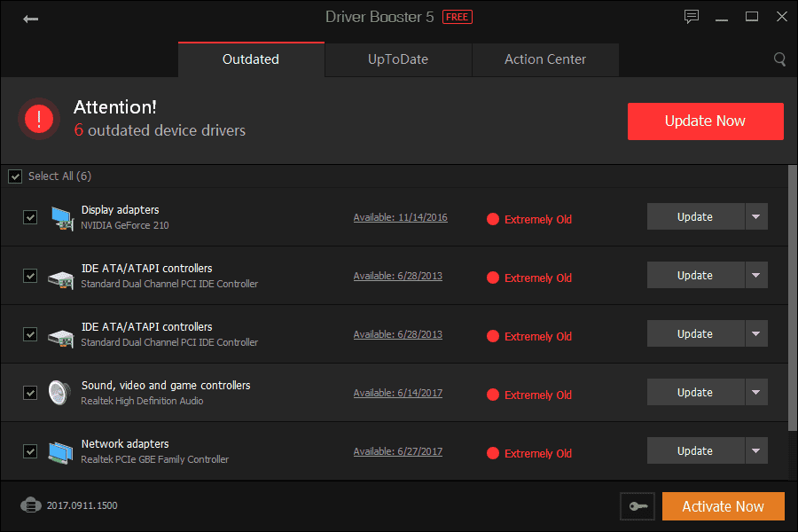Open the Available: 11/14/2016 driver link
This screenshot has height=532, width=798.
[400, 216]
